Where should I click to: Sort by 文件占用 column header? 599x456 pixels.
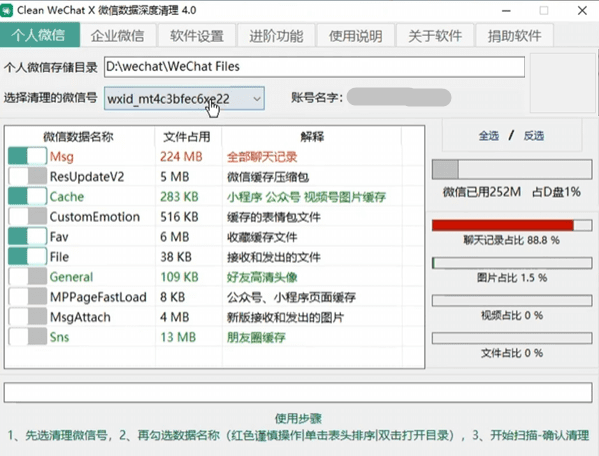point(187,137)
